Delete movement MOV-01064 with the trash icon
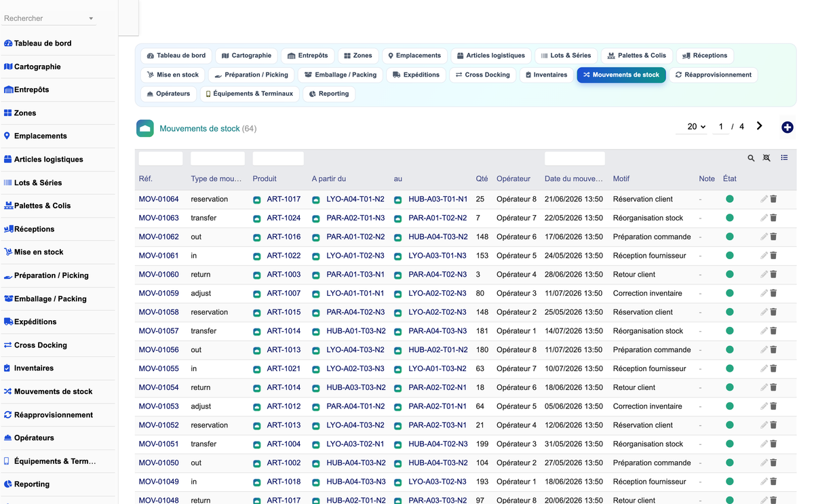The width and height of the screenshot is (814, 504). click(773, 199)
